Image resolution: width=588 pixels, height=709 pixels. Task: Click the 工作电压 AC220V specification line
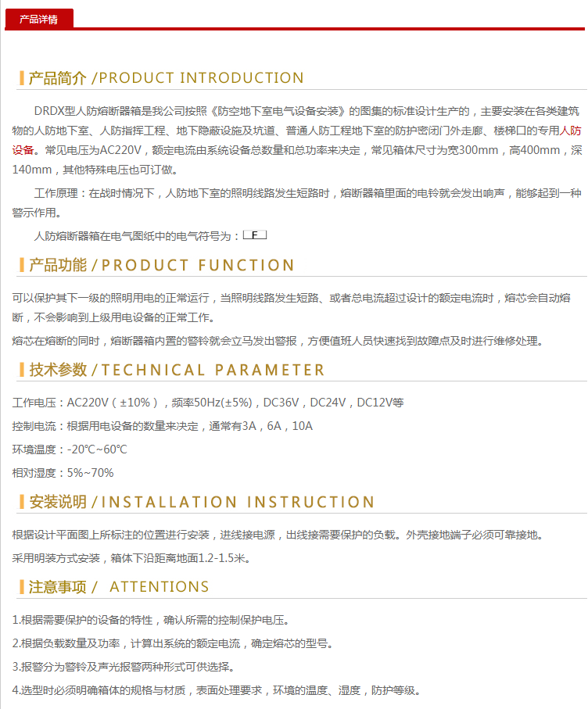tap(208, 403)
